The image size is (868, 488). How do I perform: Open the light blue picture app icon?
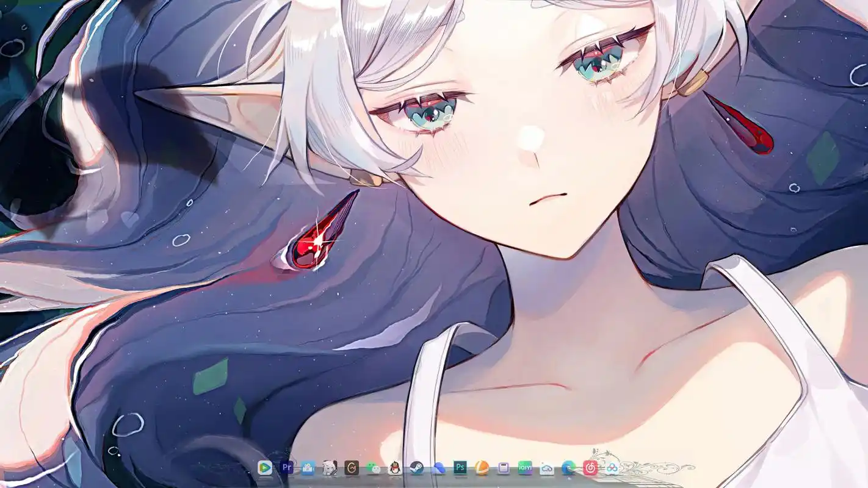(x=308, y=468)
